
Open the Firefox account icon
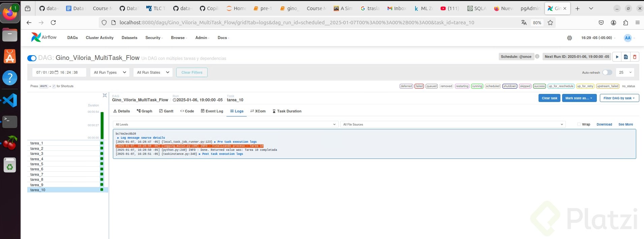click(613, 23)
